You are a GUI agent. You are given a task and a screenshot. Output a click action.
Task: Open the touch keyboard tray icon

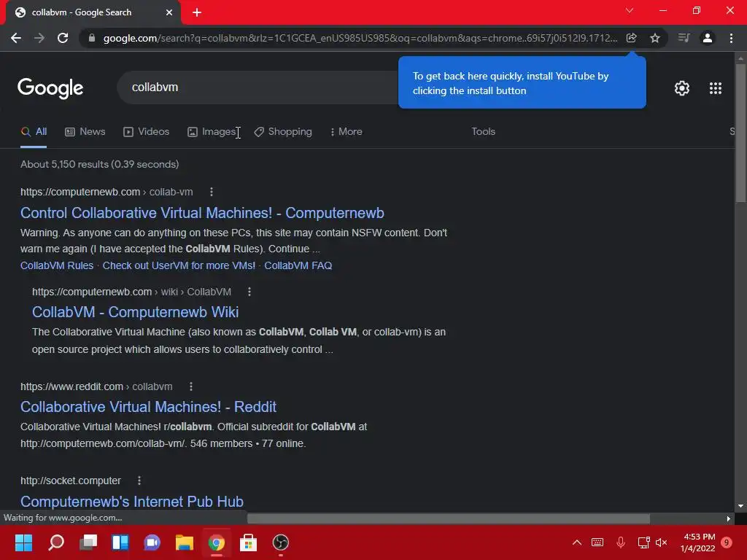point(597,542)
